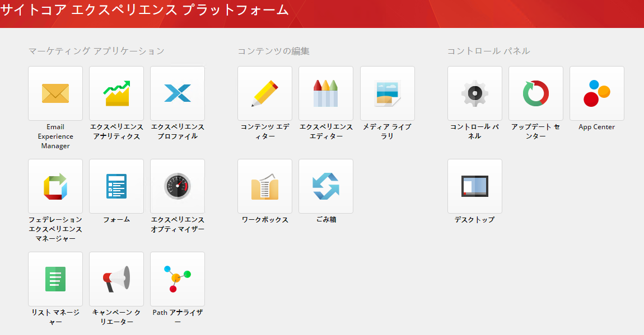
Task: Launch the デスクトップ screen icon
Action: tap(475, 186)
